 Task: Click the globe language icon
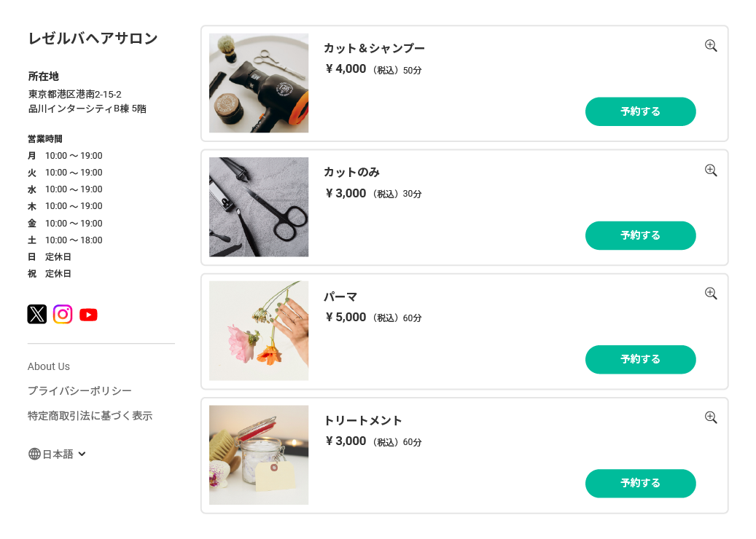point(34,454)
